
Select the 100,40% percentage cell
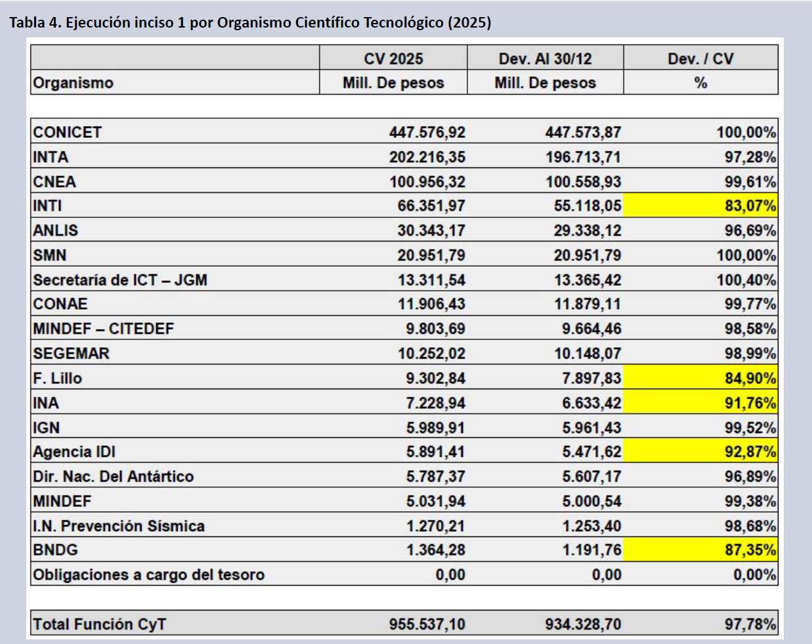746,280
